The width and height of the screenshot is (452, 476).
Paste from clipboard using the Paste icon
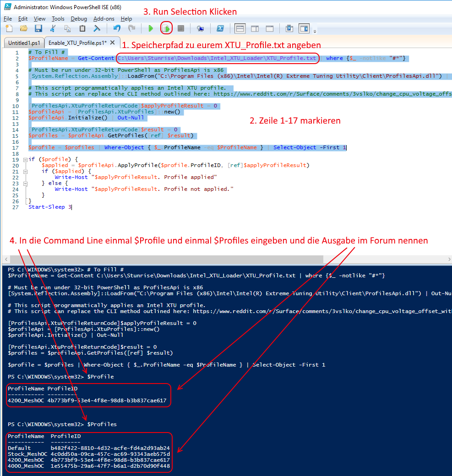pos(82,28)
